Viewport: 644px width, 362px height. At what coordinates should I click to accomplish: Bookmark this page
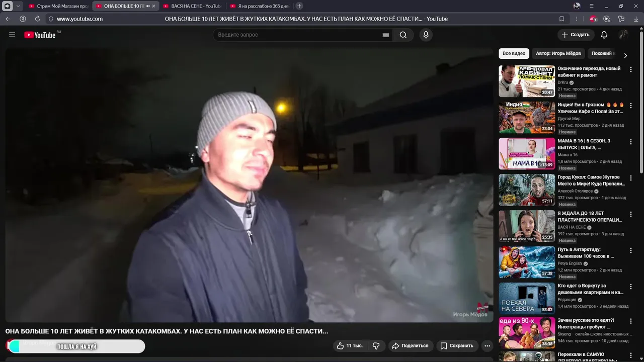point(562,19)
